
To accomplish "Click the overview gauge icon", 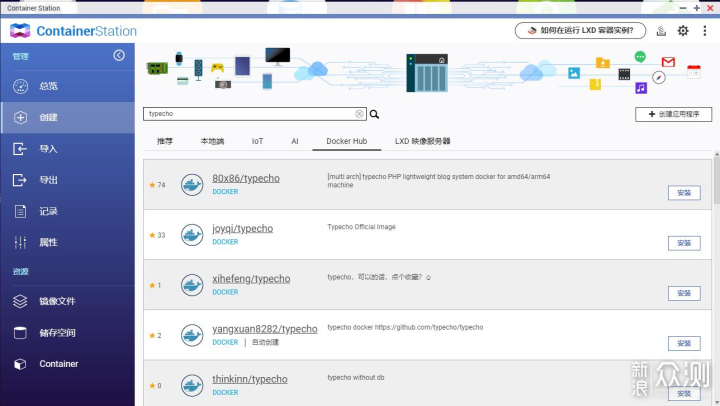I will click(20, 86).
